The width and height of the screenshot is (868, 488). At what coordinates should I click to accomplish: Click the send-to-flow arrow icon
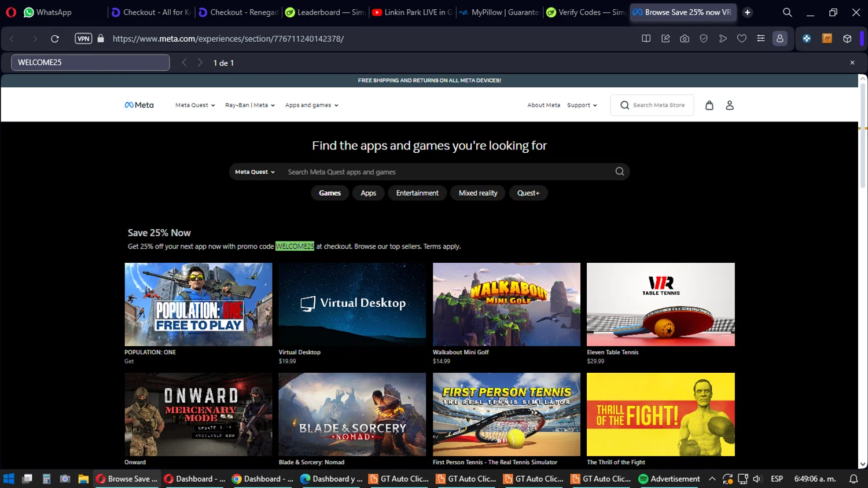coord(723,39)
